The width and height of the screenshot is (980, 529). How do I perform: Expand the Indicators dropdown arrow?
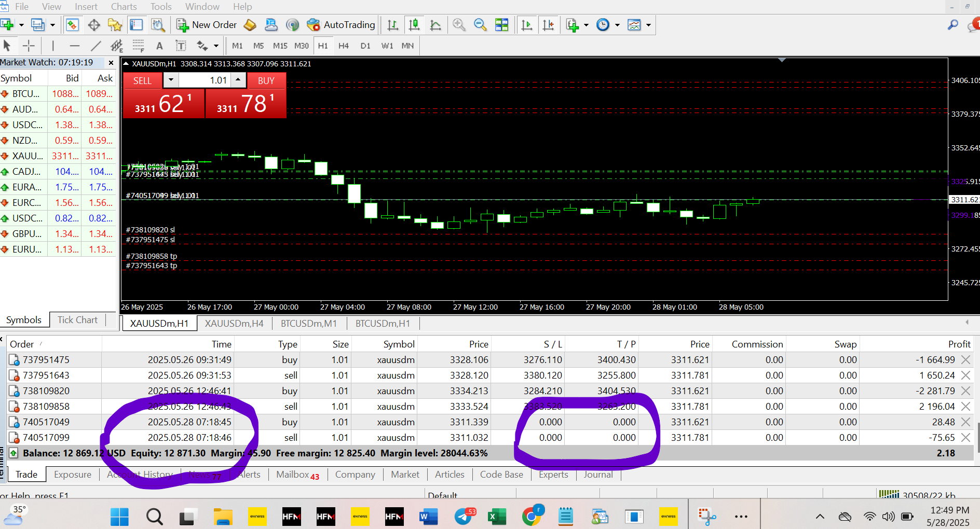click(x=586, y=25)
